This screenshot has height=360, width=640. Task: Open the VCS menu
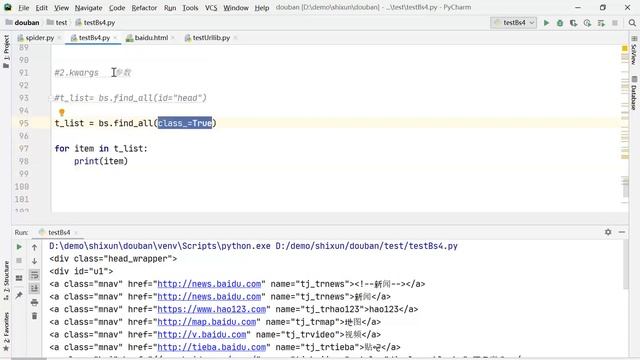click(x=211, y=8)
